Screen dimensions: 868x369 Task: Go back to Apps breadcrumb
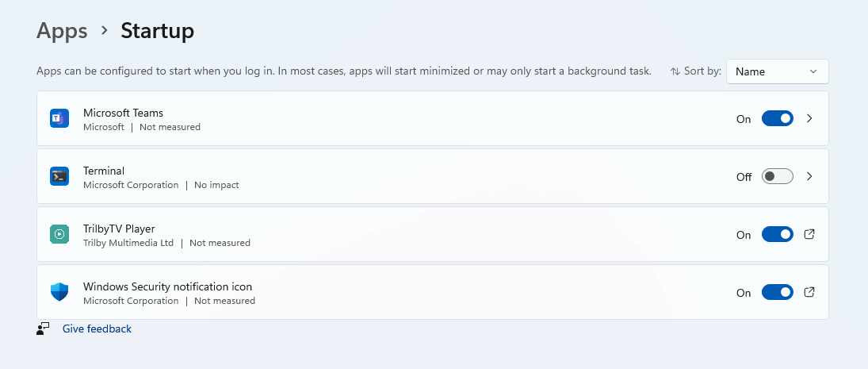62,31
